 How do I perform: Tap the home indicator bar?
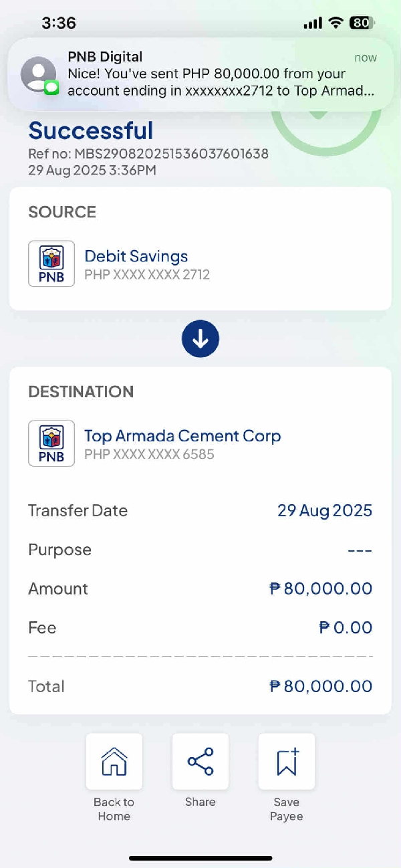point(200,858)
